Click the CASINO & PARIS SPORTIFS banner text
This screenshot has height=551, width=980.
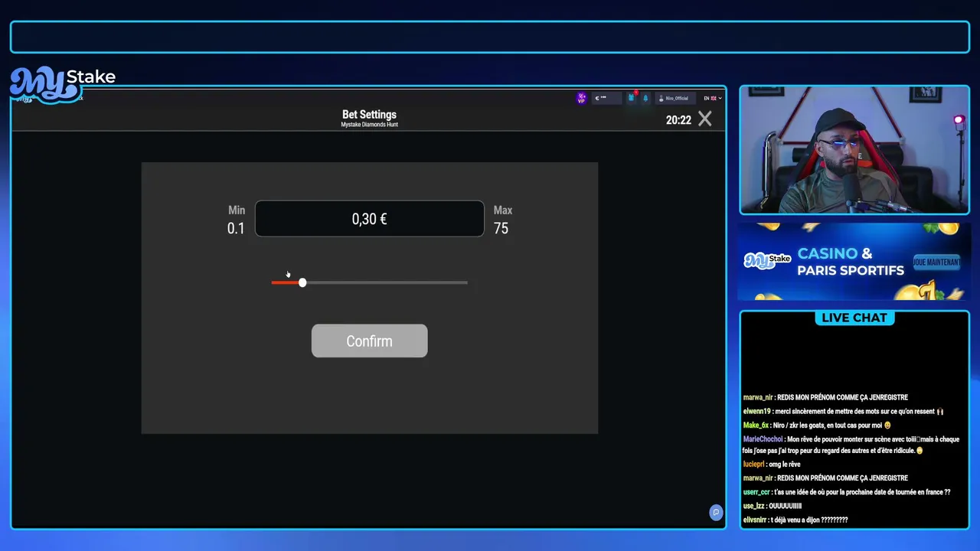[851, 262]
